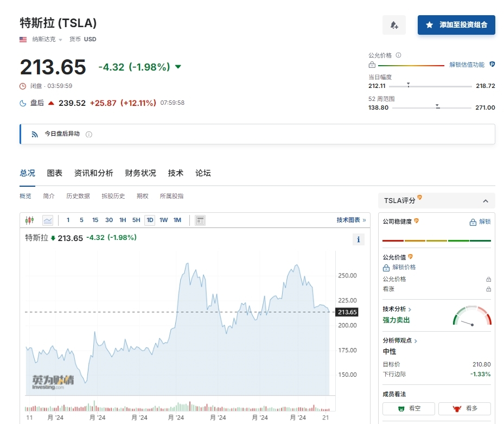
Task: Click the RSS icon next to 今日盘后异动
Action: tap(34, 134)
